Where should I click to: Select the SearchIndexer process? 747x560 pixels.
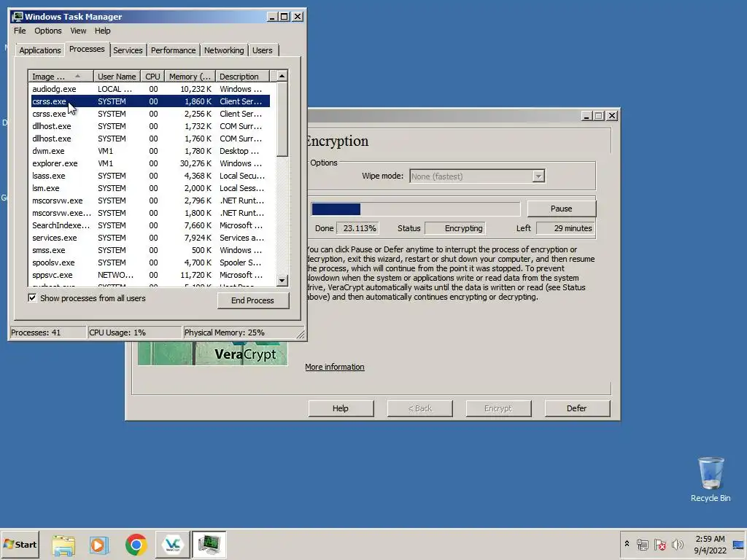pyautogui.click(x=149, y=225)
